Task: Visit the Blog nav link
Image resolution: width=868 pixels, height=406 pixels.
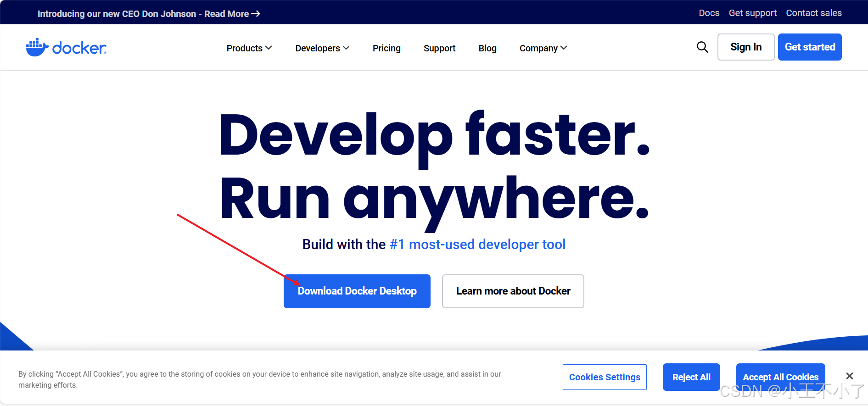Action: (487, 48)
